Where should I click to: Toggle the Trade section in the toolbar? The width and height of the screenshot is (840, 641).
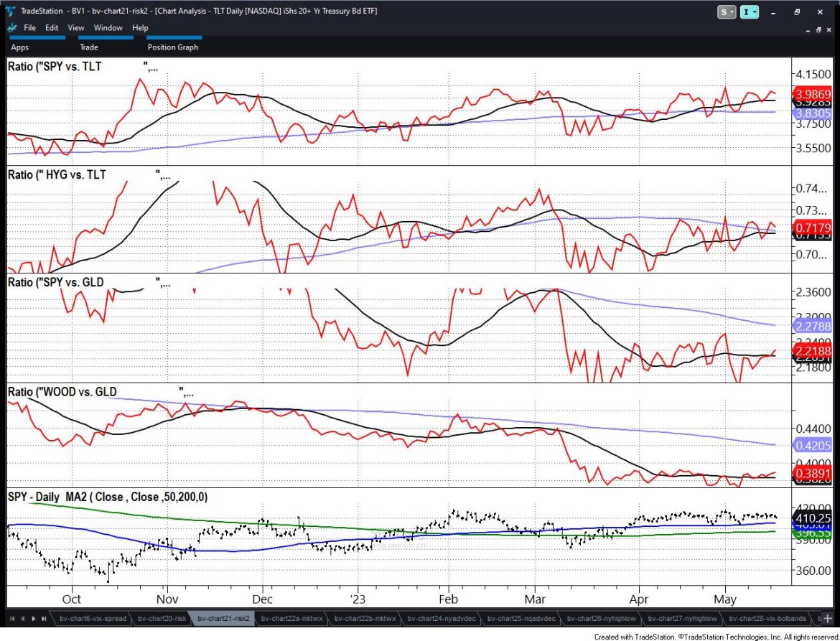(88, 47)
